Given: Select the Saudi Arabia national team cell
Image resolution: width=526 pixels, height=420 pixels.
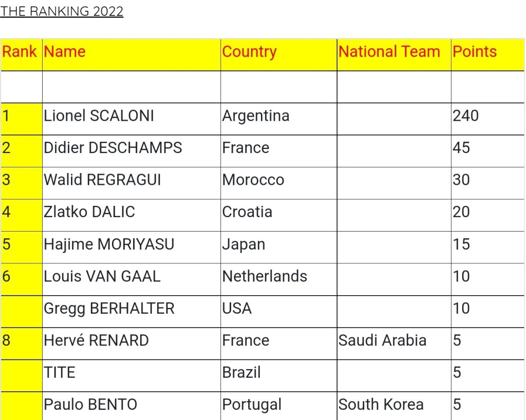Looking at the screenshot, I should coord(383,340).
